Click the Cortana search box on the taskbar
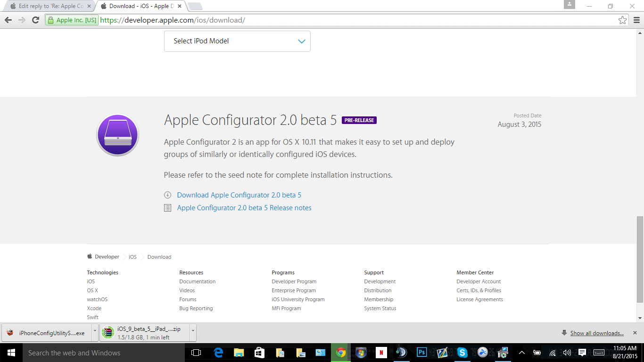Screen dimensions: 644x362 (x=103, y=353)
